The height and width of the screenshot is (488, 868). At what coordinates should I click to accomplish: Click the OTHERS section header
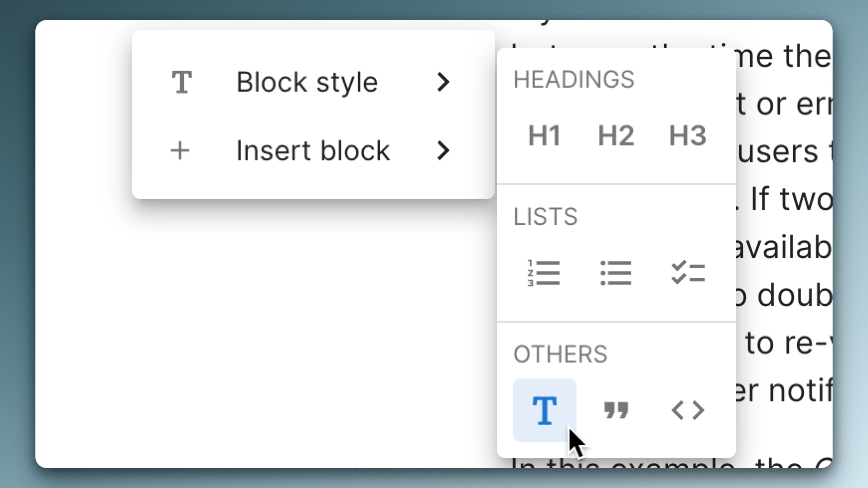coord(560,354)
